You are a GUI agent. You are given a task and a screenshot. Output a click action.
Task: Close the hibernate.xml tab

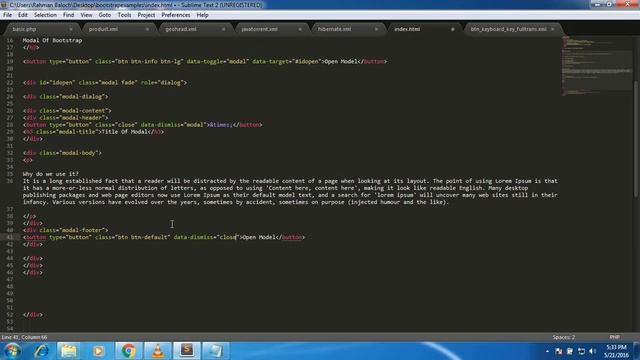click(x=376, y=29)
